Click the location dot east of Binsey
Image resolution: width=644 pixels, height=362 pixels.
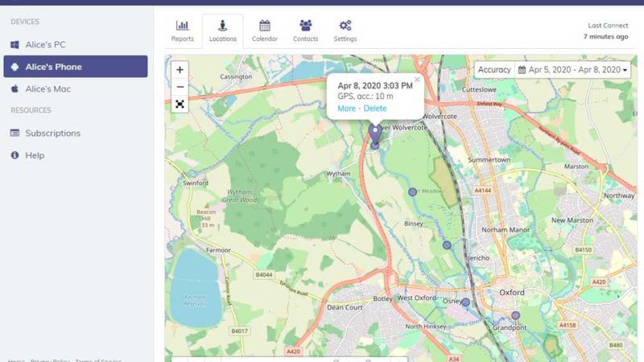tap(447, 245)
